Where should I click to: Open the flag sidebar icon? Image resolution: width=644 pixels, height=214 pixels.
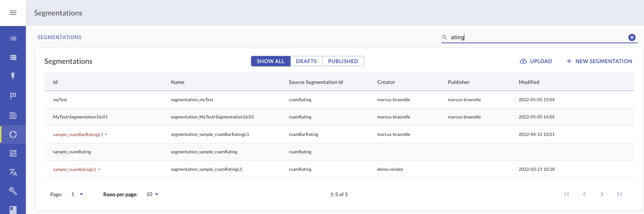[13, 96]
